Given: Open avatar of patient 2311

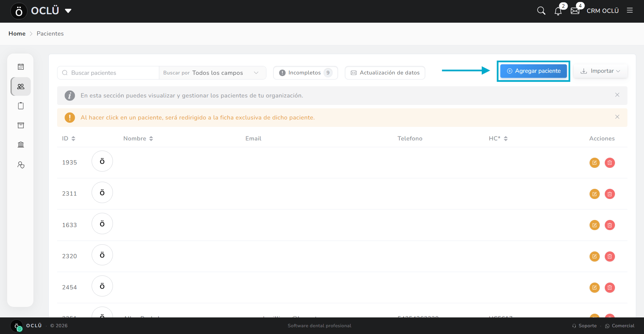Looking at the screenshot, I should (102, 193).
